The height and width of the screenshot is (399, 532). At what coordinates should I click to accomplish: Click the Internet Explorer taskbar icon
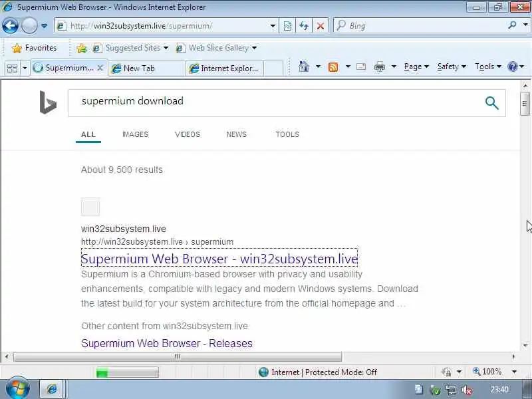(52, 389)
